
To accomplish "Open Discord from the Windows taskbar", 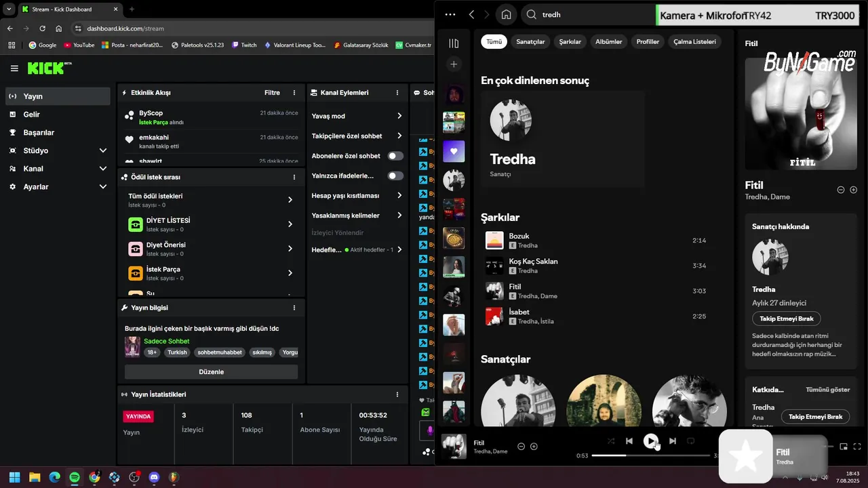I will 154,477.
